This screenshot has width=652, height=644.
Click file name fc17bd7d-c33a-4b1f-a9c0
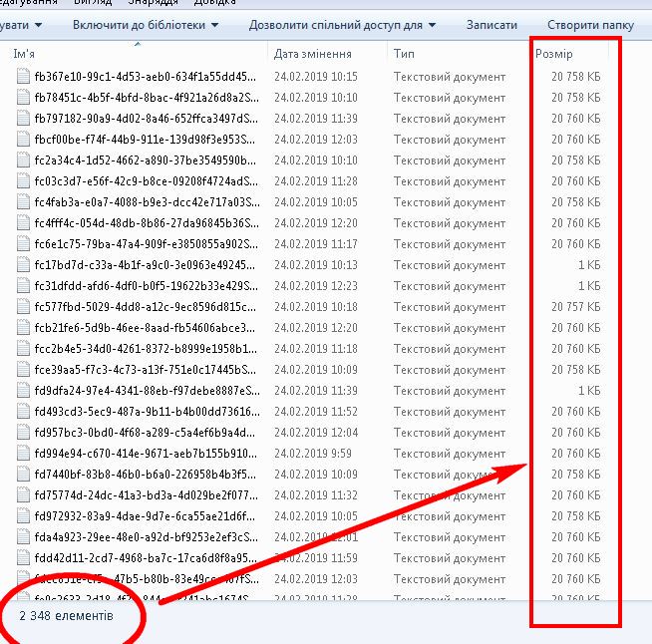click(x=145, y=265)
